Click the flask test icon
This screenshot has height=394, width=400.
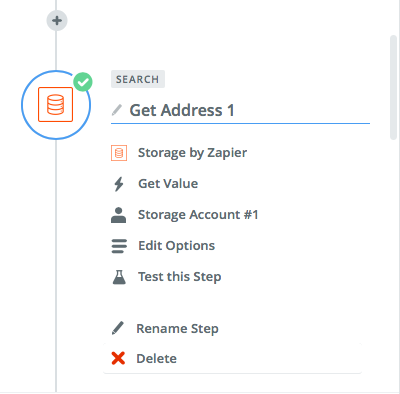(x=119, y=277)
